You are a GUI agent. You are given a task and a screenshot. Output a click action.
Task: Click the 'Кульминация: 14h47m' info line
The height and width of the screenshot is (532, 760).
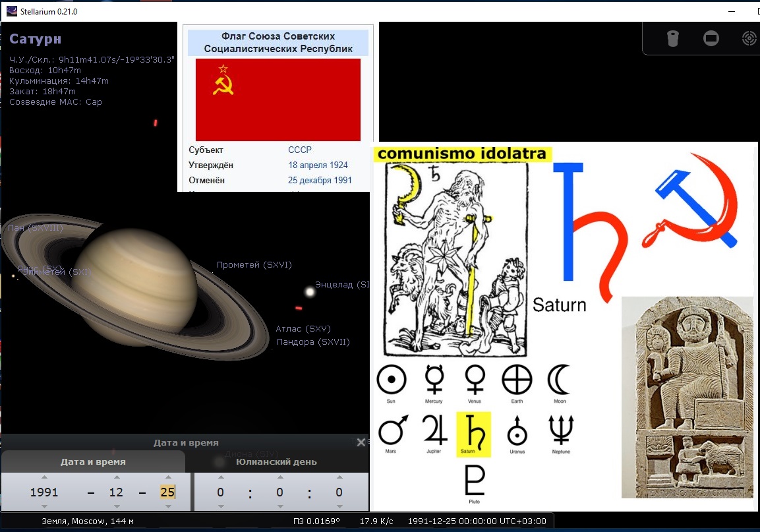tap(59, 81)
